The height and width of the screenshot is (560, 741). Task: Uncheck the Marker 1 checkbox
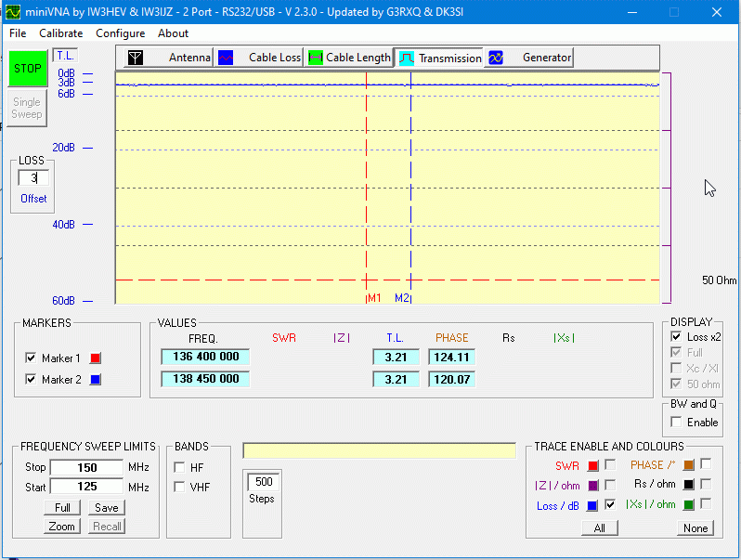tap(31, 358)
